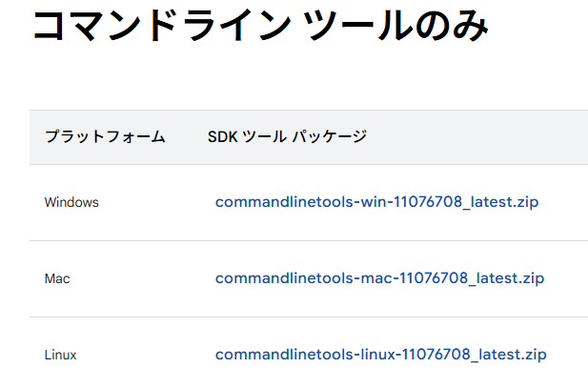The height and width of the screenshot is (388, 588).
Task: Click the word ツールのみ in the title
Action: coord(395,25)
